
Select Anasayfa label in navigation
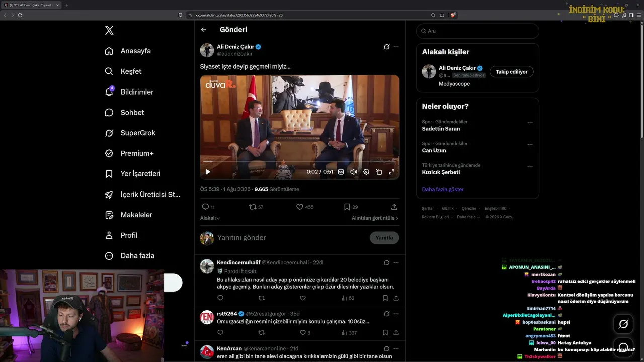[x=136, y=51]
